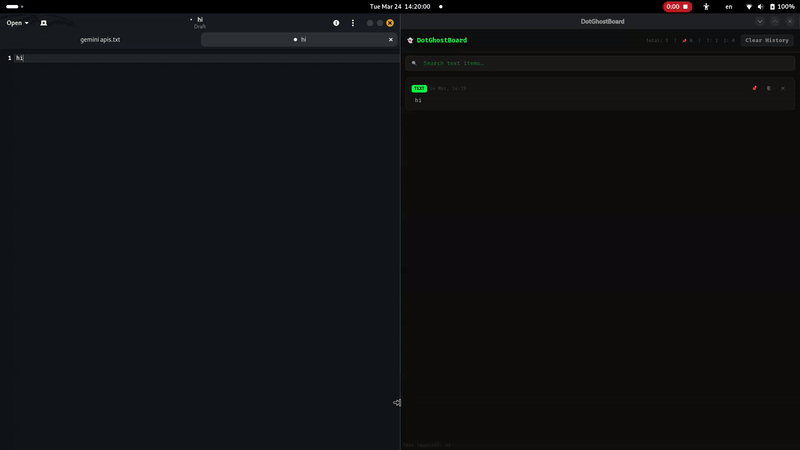This screenshot has height=450, width=800.
Task: Open the document info icon in text editor
Action: click(x=336, y=23)
